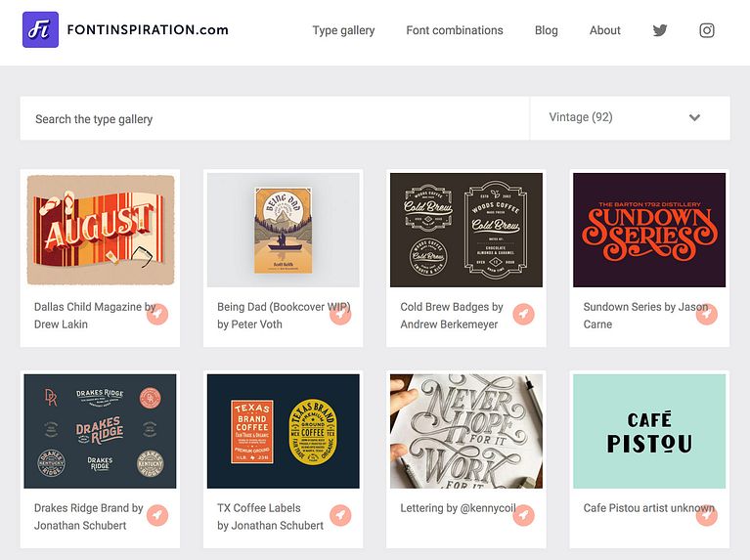Click rocket icon on Sundown Series card
Screen dimensions: 750x560
pos(707,314)
